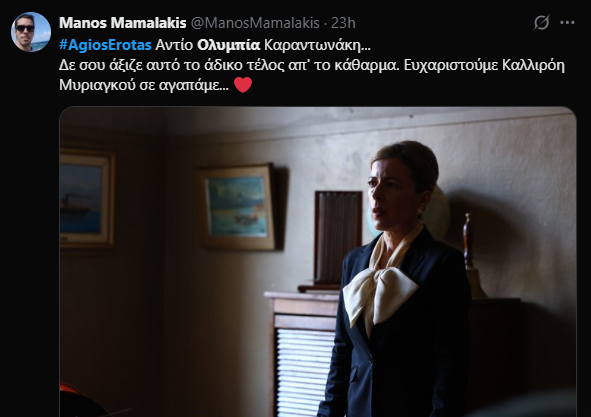This screenshot has height=417, width=591.
Task: Open Manos Mamalakis profile avatar
Action: 31,32
